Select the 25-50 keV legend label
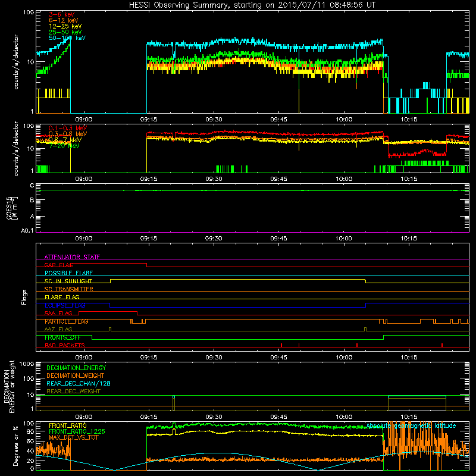 [x=65, y=32]
